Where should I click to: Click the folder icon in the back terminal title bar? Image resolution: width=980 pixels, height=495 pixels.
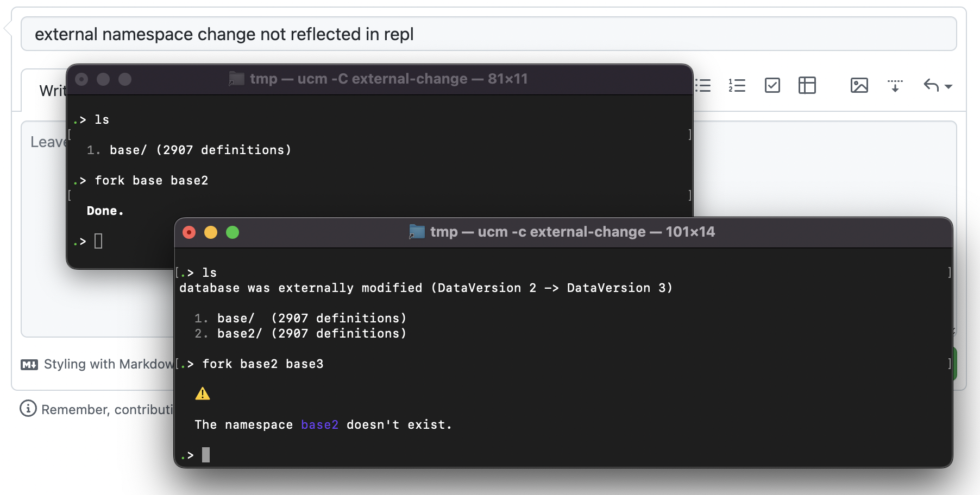pos(236,78)
